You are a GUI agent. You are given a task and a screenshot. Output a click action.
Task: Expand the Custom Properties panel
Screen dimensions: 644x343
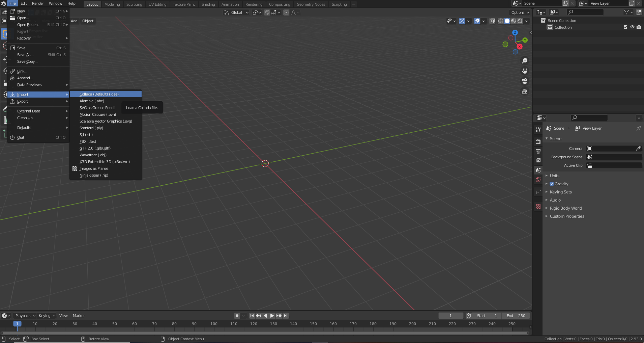tap(566, 216)
